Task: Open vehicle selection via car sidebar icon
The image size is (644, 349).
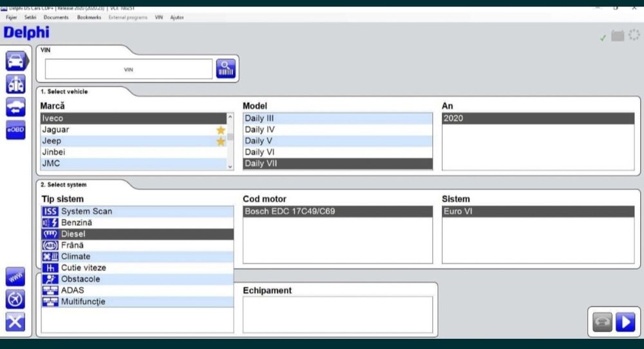Action: [x=15, y=61]
